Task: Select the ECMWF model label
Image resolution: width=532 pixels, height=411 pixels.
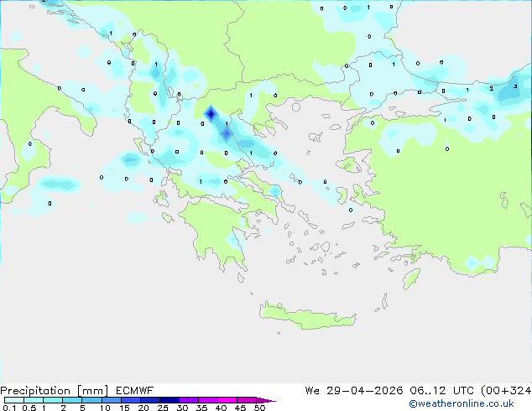Action: pos(135,391)
